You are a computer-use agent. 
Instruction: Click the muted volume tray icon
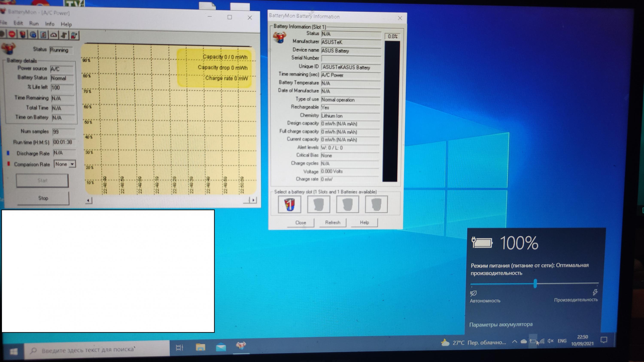[x=550, y=341]
